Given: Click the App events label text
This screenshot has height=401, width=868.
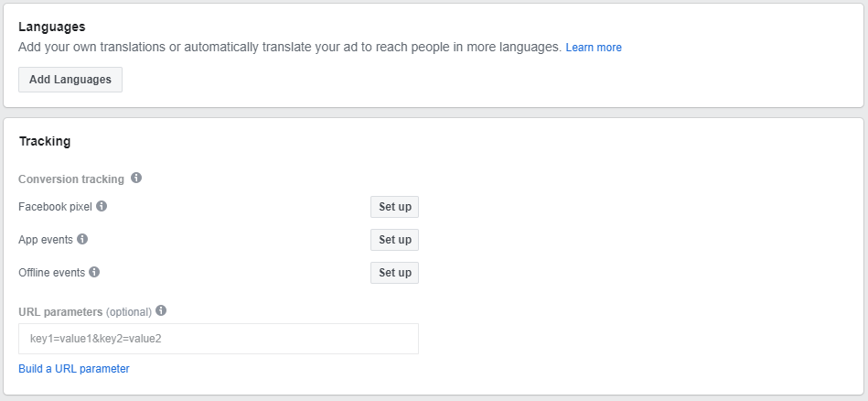Looking at the screenshot, I should coord(46,240).
